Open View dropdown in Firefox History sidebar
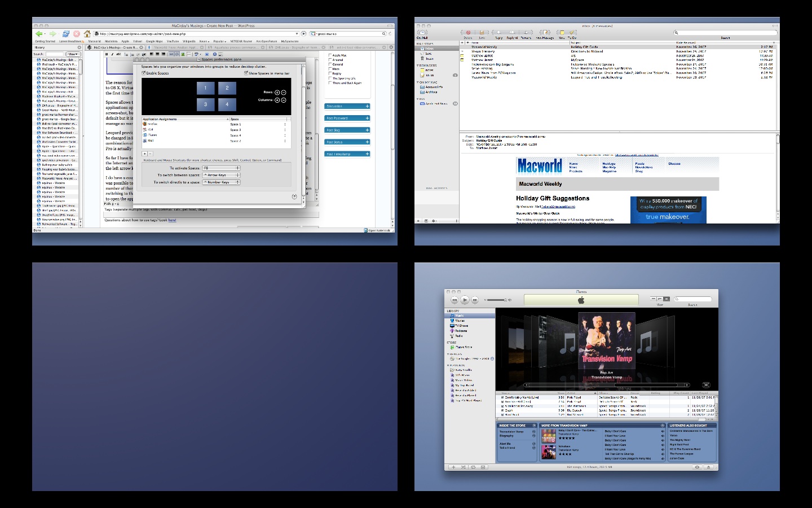812x508 pixels. [x=73, y=54]
